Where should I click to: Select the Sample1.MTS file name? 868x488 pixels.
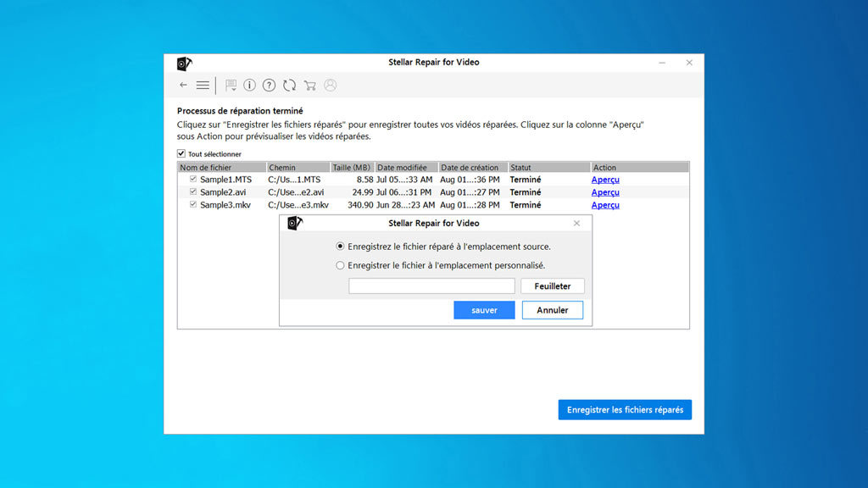click(225, 180)
